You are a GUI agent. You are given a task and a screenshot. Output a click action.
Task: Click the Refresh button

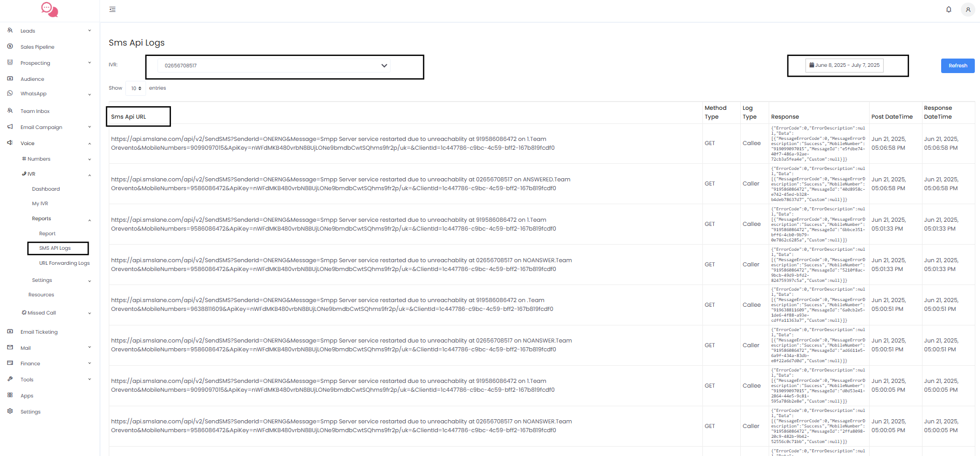[958, 66]
